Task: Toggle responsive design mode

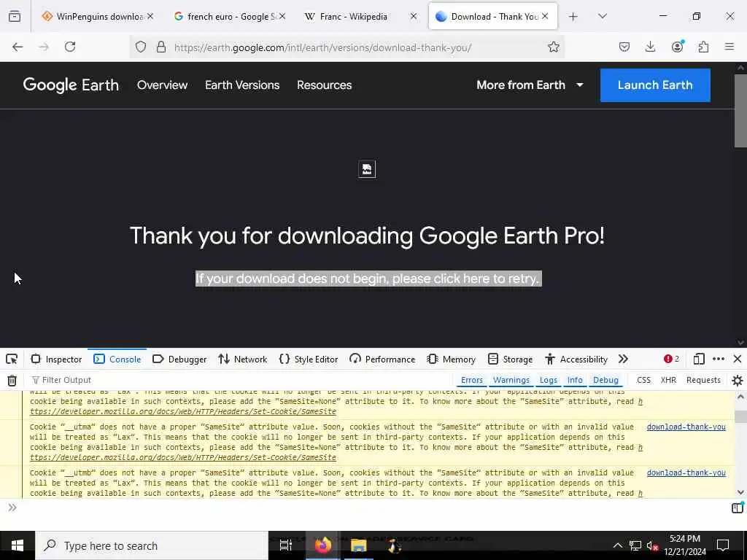Action: pos(698,359)
